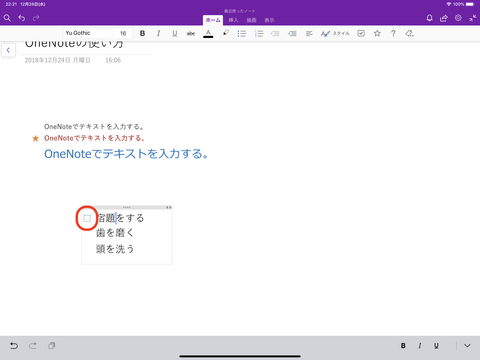Check the 宿題をする checkbox

87,218
